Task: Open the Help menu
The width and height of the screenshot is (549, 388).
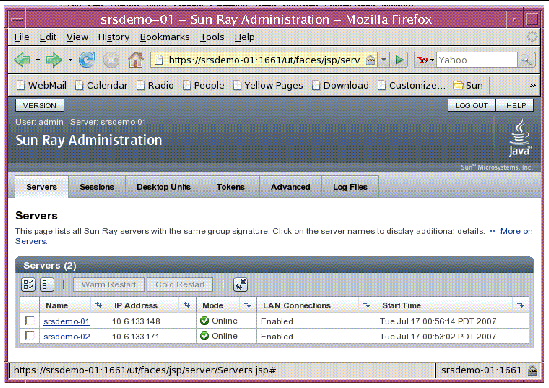Action: (x=245, y=37)
